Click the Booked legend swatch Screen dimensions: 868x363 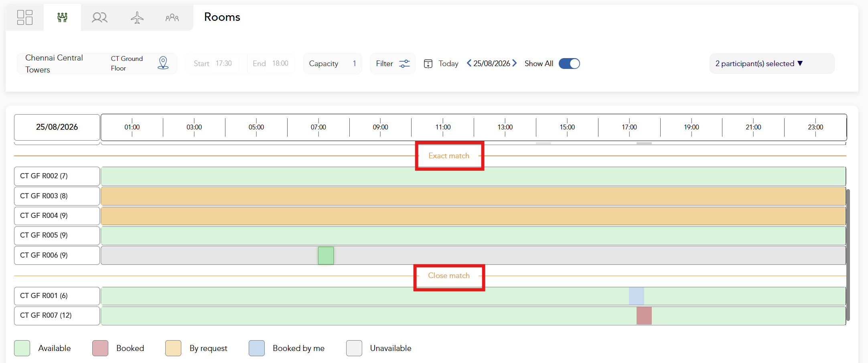100,348
